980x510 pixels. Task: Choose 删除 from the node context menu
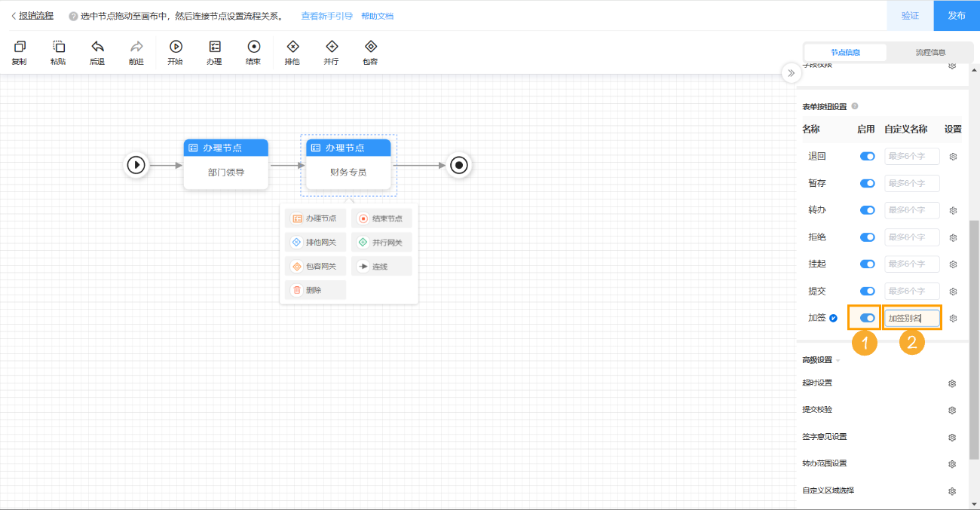click(x=314, y=289)
